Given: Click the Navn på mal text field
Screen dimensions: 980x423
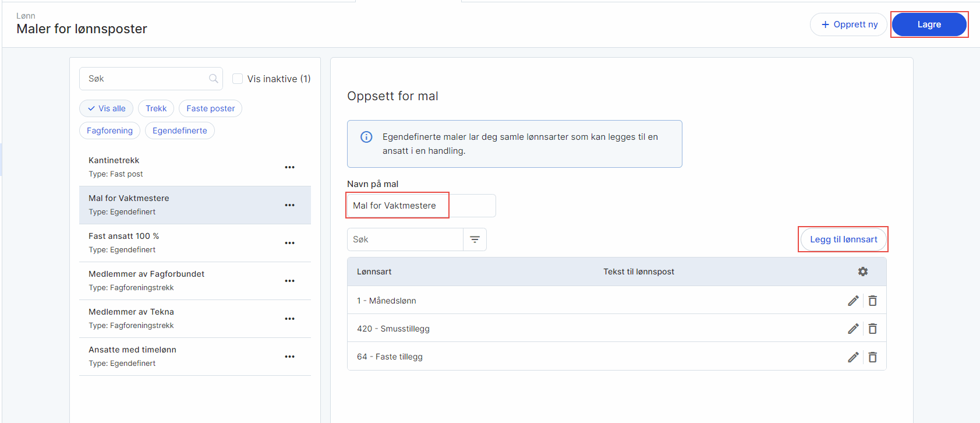Looking at the screenshot, I should coord(420,206).
